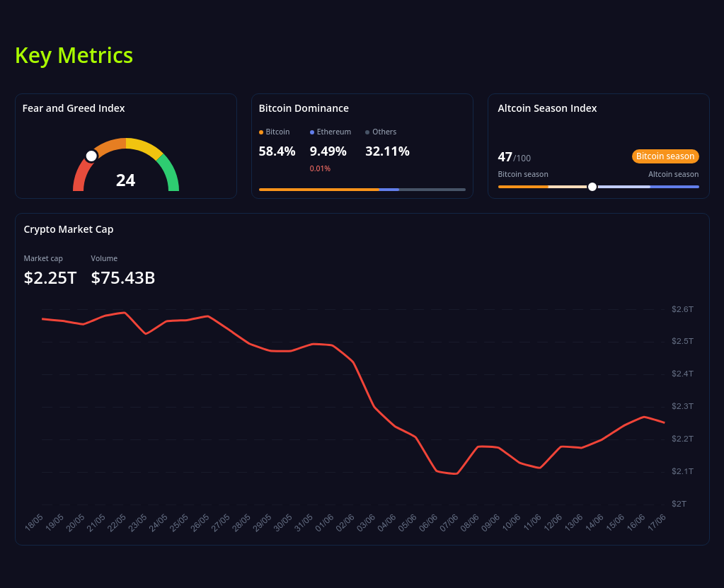Click the Crypto Market Cap title
The image size is (724, 588).
[69, 229]
